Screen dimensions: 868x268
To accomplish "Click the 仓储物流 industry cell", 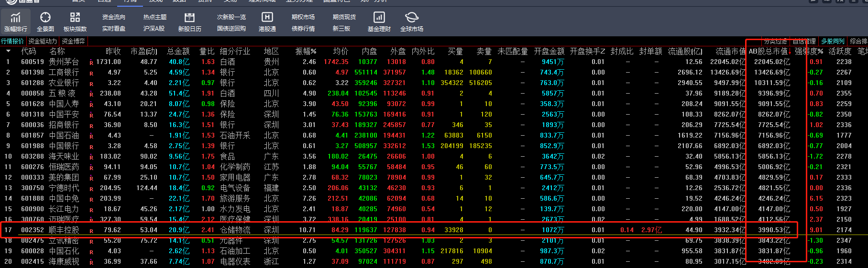I will (235, 230).
